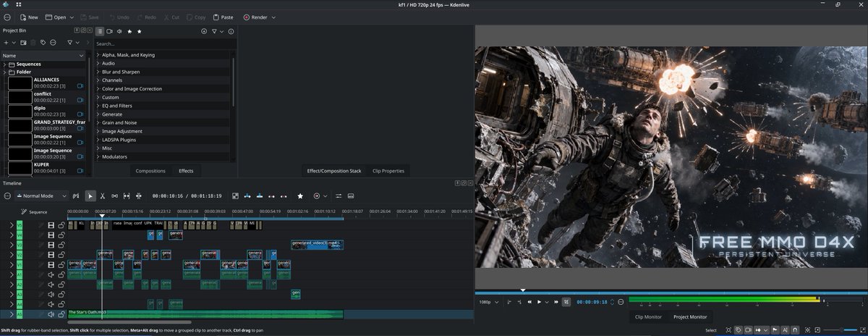Screen dimensions: 868x336
Task: Create a new folder in Project Bin
Action: tap(23, 43)
